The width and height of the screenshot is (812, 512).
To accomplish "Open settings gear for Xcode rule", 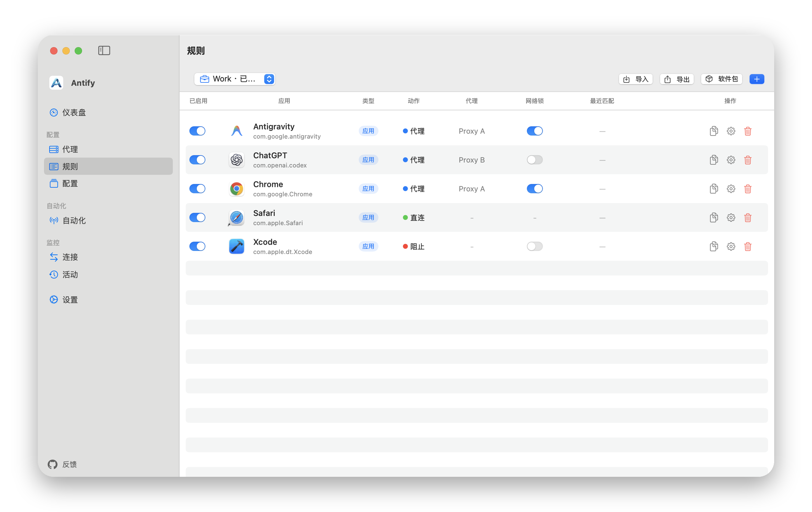I will point(731,246).
